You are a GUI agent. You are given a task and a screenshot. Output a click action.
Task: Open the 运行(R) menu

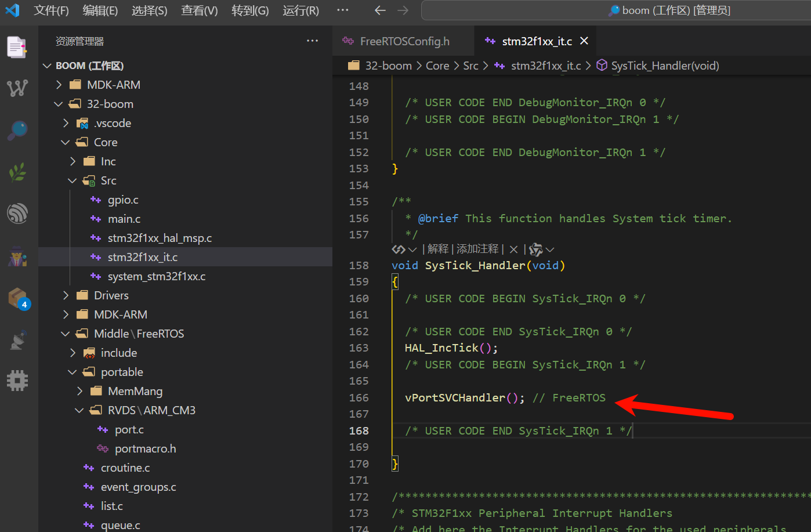(301, 10)
